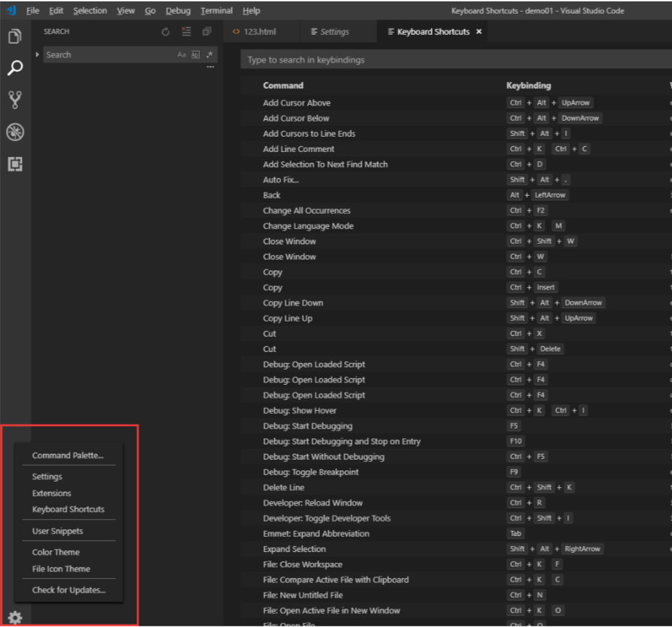Open the Explorer view in activity bar
This screenshot has width=672, height=627.
pos(15,36)
